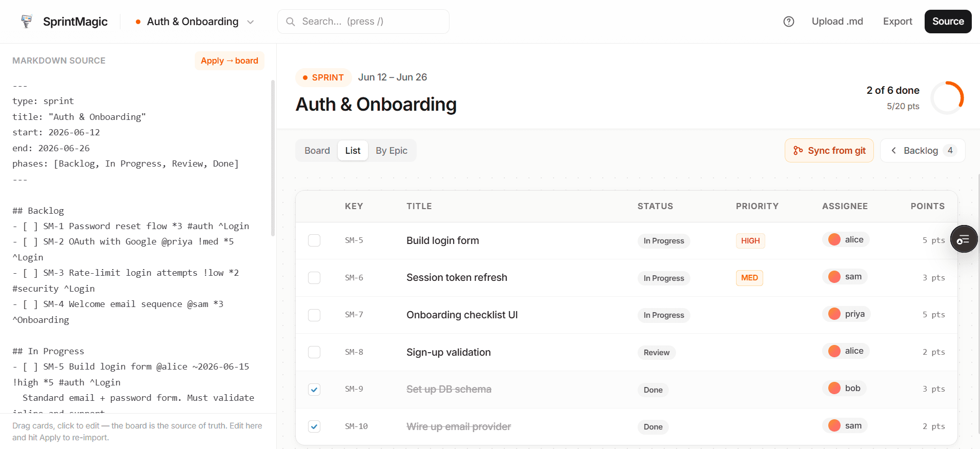
Task: Open the floating list panel icon button
Action: tap(964, 239)
